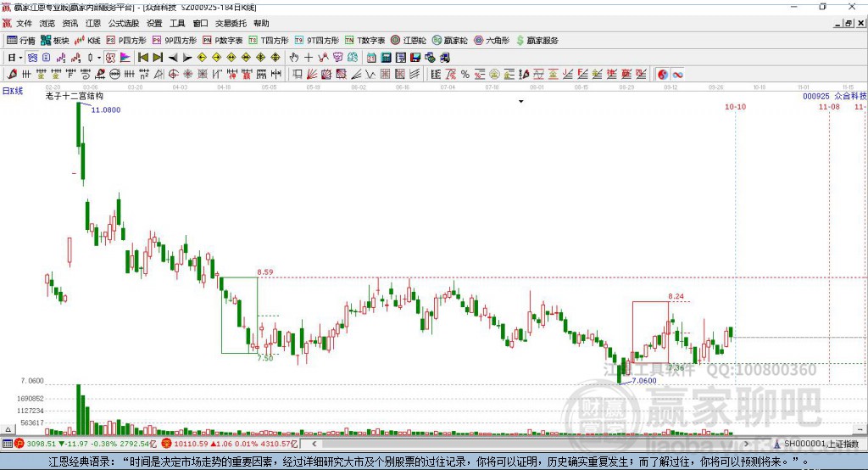The width and height of the screenshot is (868, 470).
Task: Select the percent % retracement tool
Action: (x=465, y=75)
